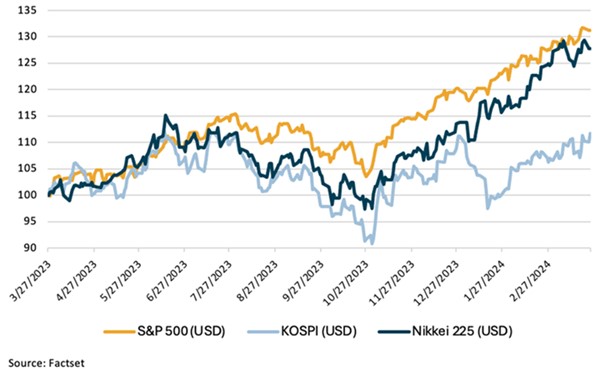Click the Source: Factset text
The width and height of the screenshot is (601, 372).
46,363
